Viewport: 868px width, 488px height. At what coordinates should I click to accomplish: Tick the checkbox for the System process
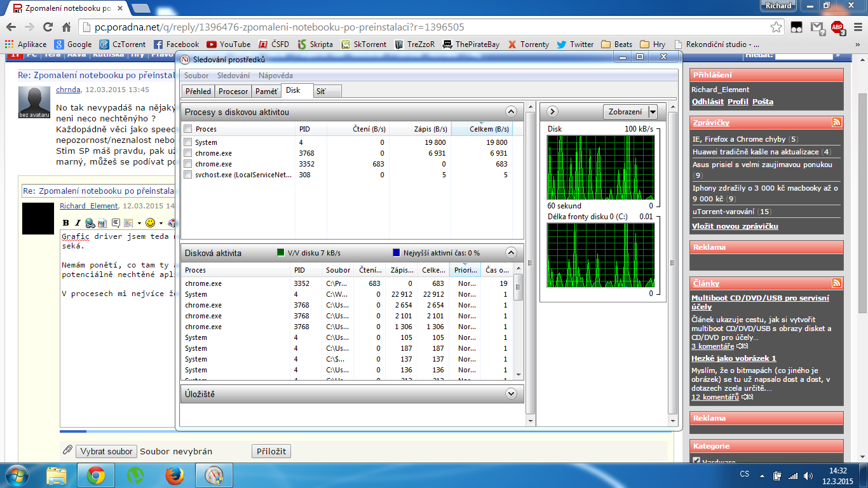(x=187, y=142)
